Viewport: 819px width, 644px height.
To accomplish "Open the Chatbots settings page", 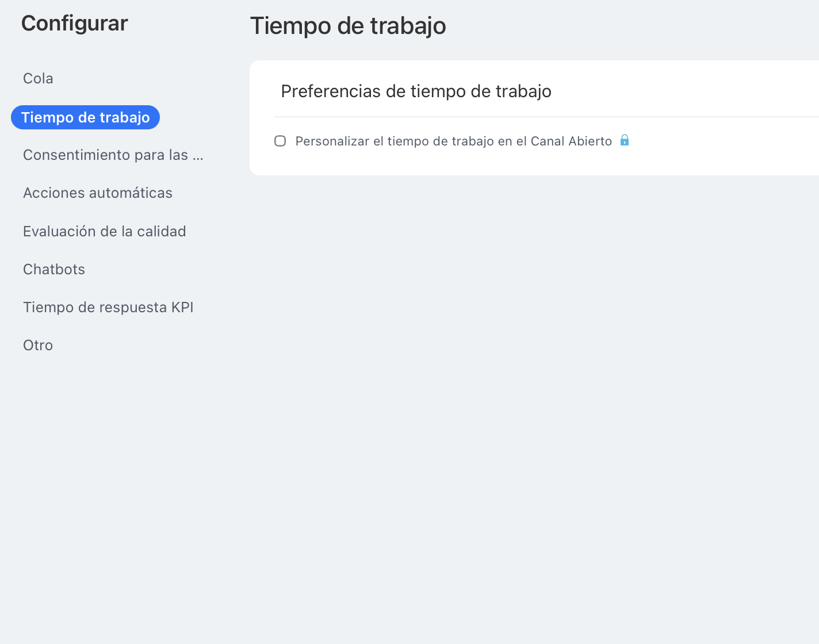I will click(54, 269).
